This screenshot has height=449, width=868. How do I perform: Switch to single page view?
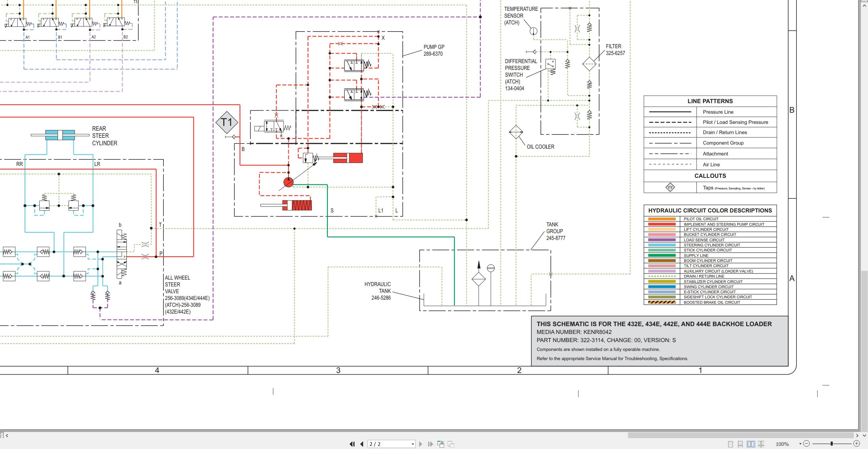point(730,444)
